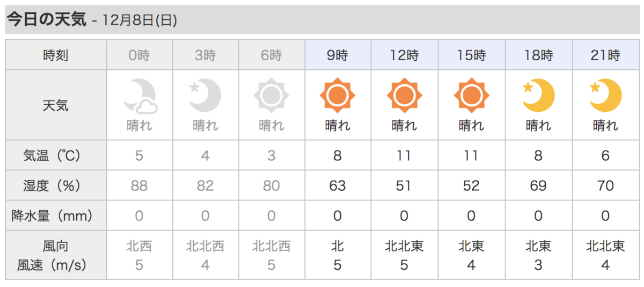Click the 今日の天気 title heading
644x287 pixels.
(x=47, y=20)
